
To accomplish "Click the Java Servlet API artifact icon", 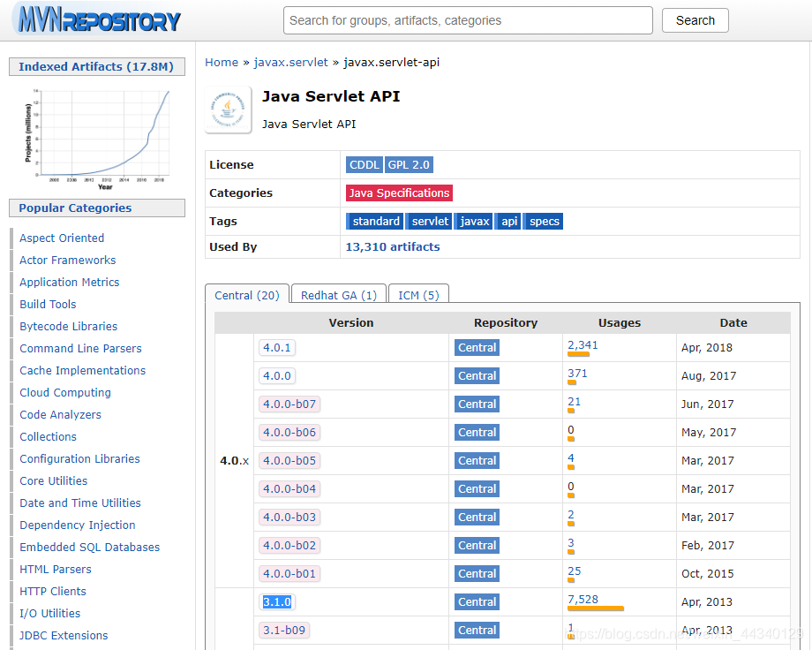I will click(x=229, y=110).
